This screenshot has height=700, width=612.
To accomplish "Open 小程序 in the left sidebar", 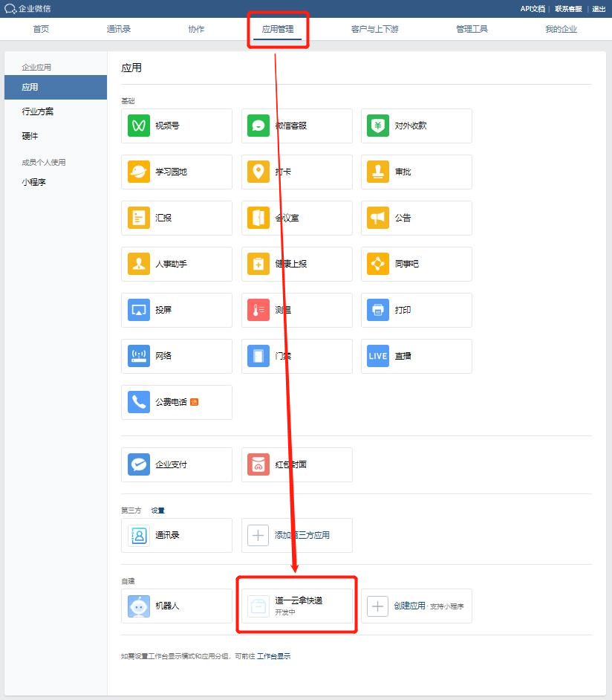I will point(34,181).
